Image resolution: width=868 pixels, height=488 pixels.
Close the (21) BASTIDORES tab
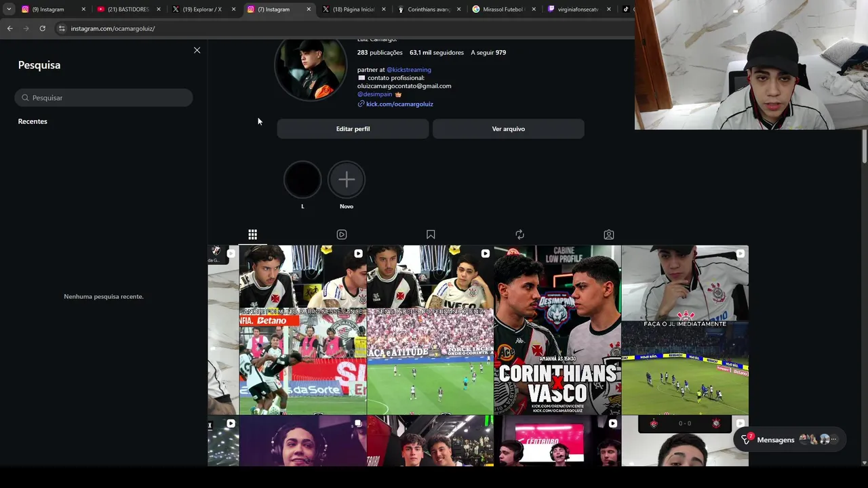click(x=159, y=9)
